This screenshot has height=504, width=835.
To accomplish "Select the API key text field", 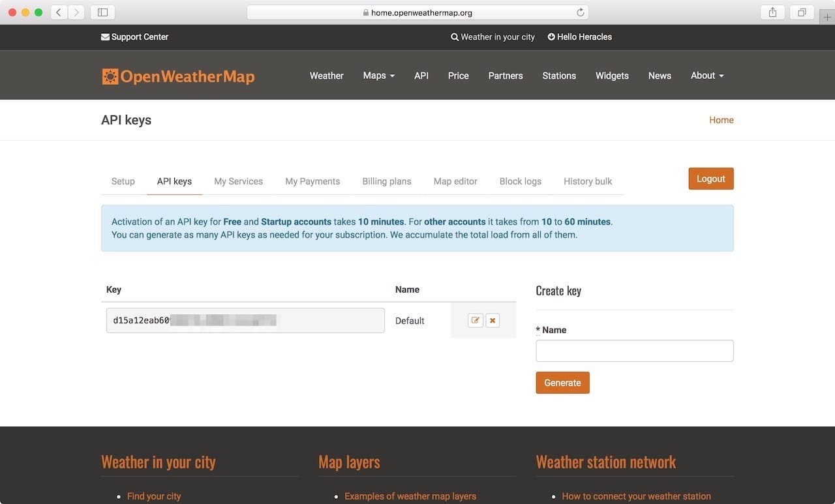I will [245, 320].
